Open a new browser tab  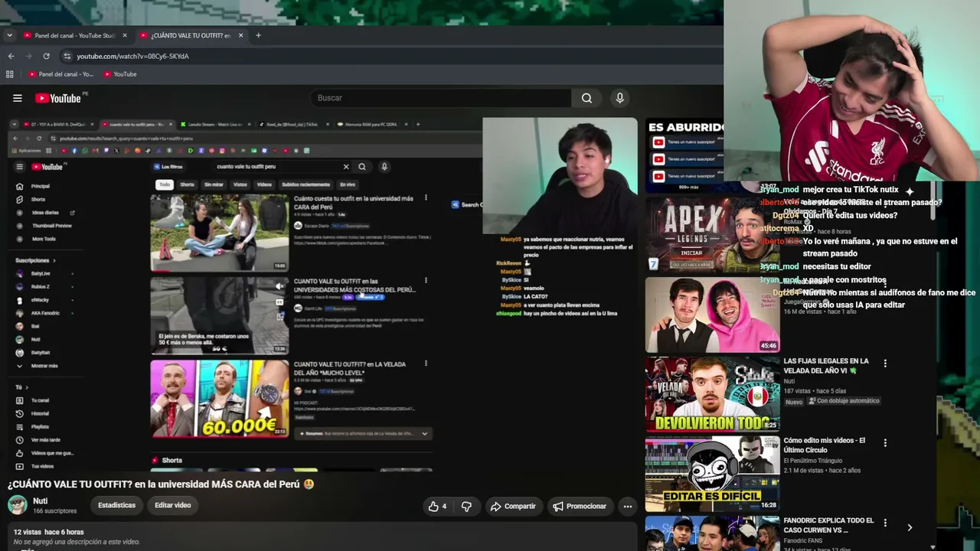tap(258, 35)
